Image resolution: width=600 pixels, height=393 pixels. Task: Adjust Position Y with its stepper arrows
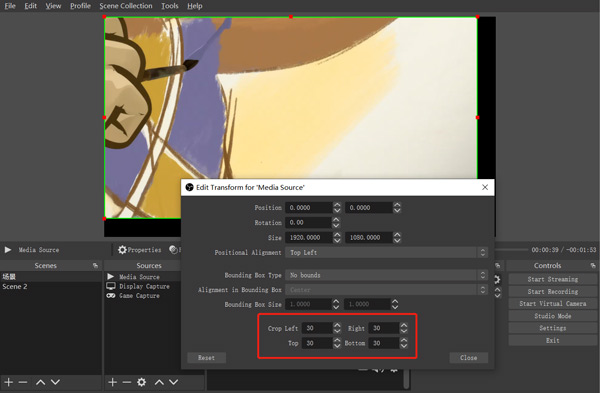click(x=397, y=207)
